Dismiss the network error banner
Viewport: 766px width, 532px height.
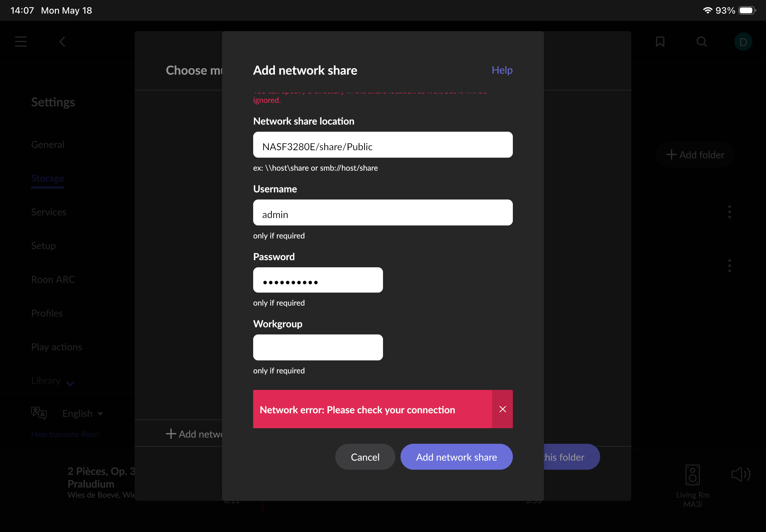[502, 409]
